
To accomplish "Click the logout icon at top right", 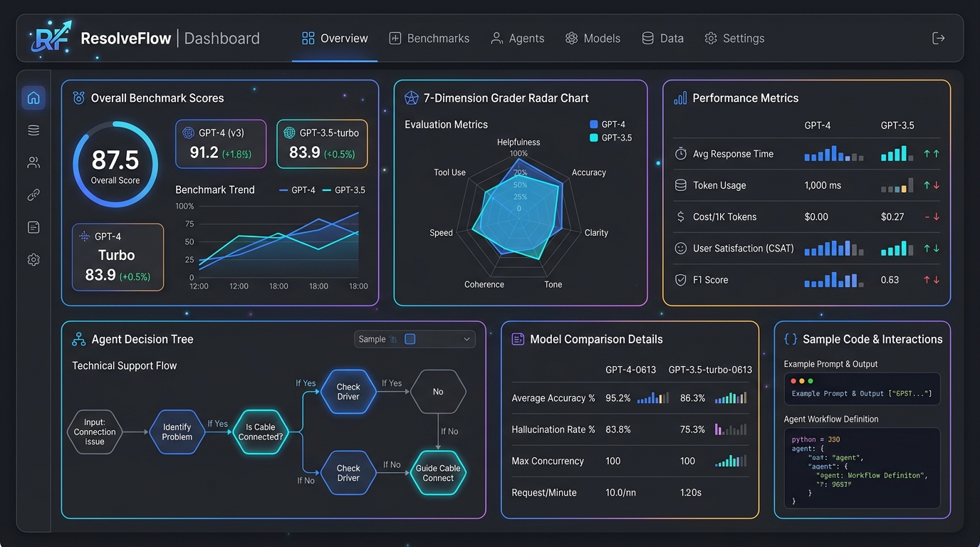I will pyautogui.click(x=938, y=38).
